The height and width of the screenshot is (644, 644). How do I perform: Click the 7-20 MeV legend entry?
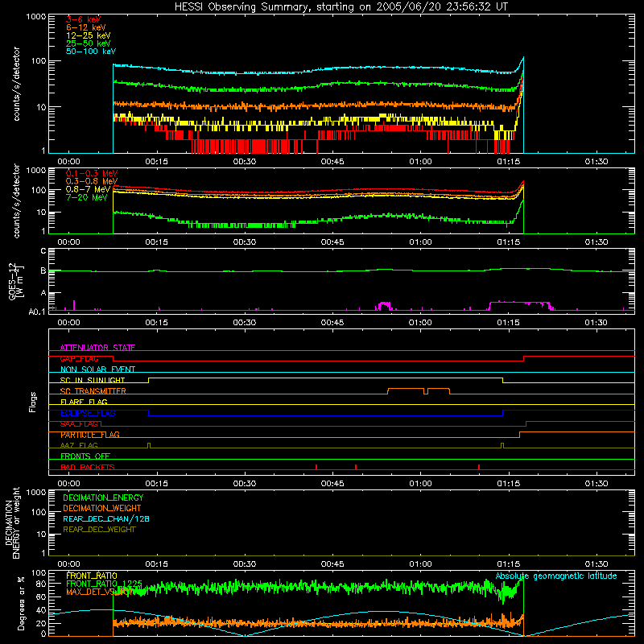pos(86,197)
